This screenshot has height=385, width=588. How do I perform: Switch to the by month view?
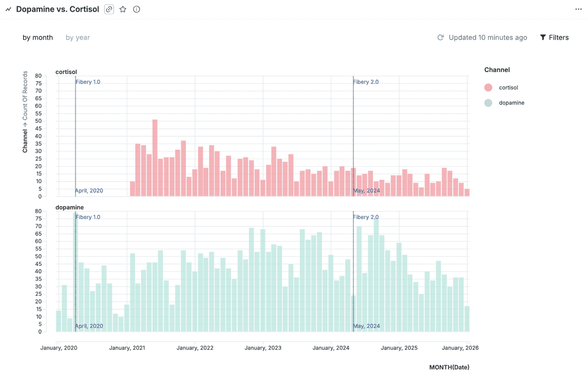coord(37,37)
